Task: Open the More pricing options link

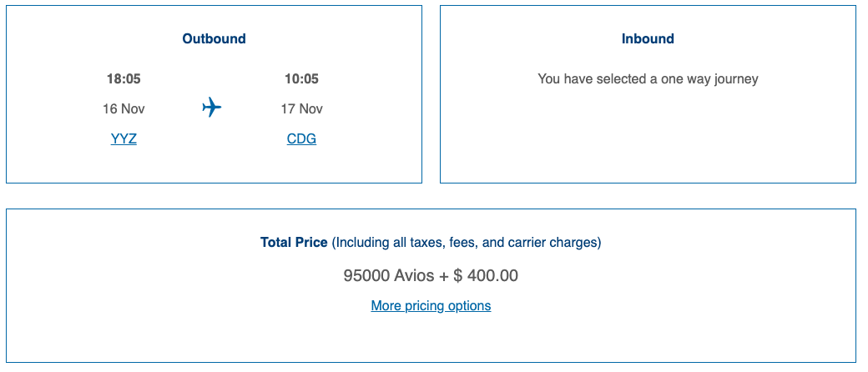Action: click(431, 306)
